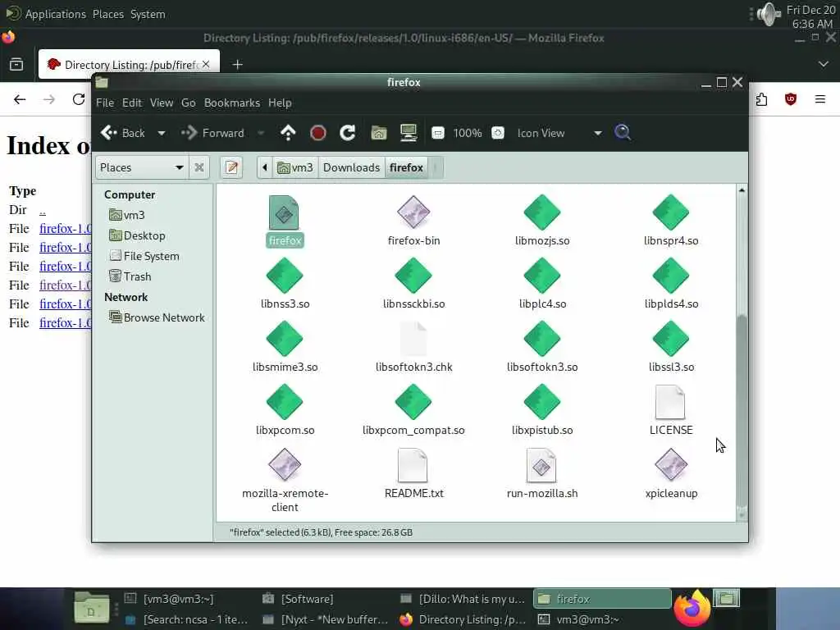Open the Back history dropdown arrow
Viewport: 840px width, 630px height.
tap(162, 133)
